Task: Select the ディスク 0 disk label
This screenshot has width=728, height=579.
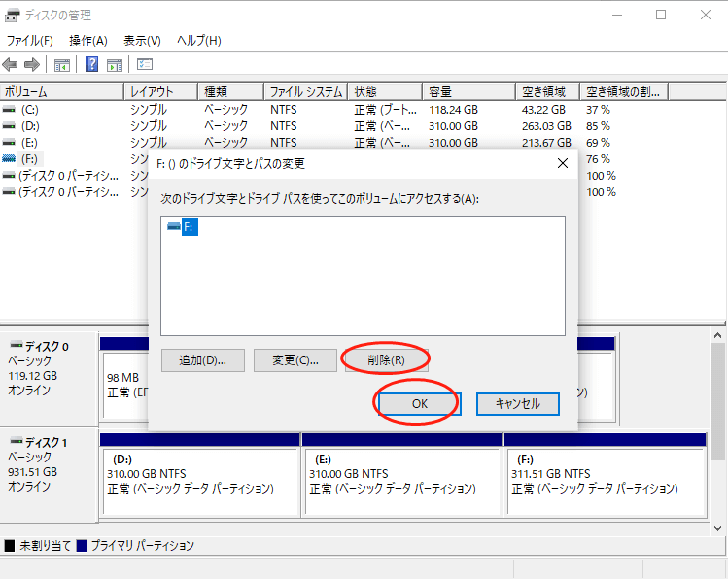Action: [47, 347]
